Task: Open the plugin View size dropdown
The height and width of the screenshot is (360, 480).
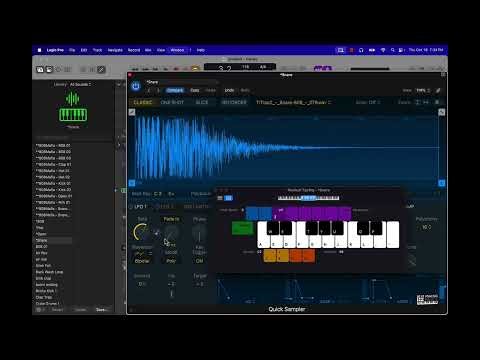Action: pyautogui.click(x=423, y=90)
